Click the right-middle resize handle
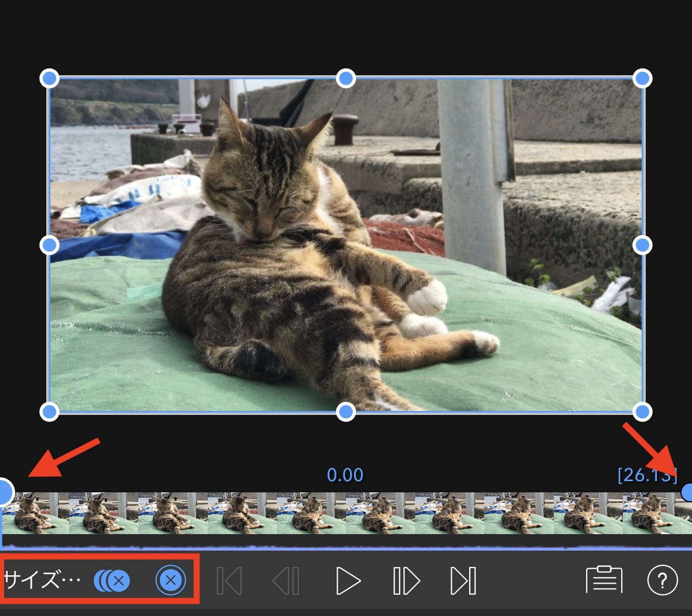This screenshot has height=616, width=692. 642,245
